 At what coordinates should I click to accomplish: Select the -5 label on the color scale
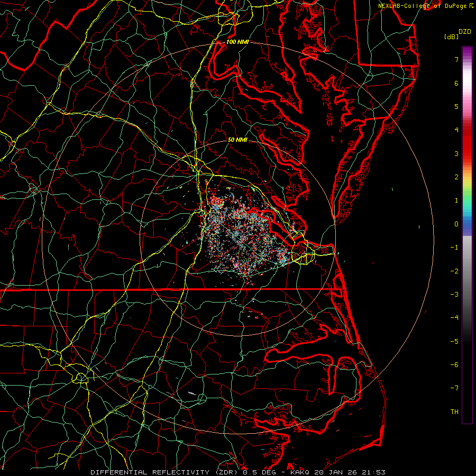coord(454,342)
